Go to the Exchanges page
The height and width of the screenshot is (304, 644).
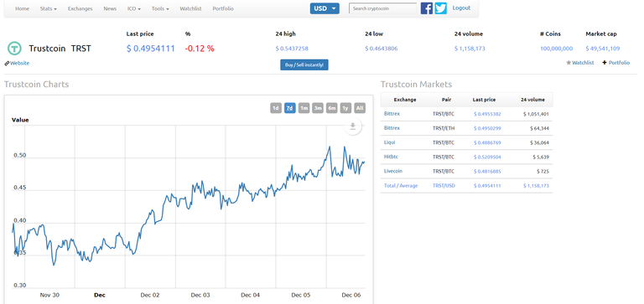click(80, 8)
